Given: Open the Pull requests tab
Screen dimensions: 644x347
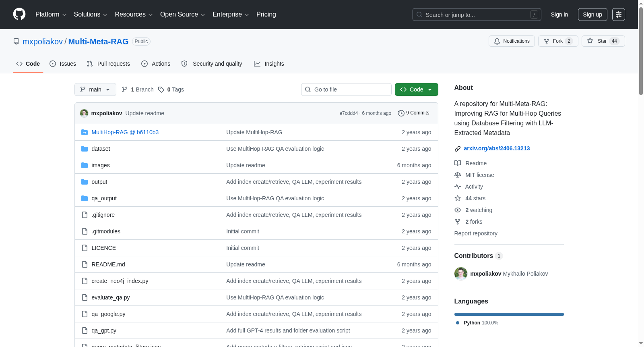Looking at the screenshot, I should (108, 64).
